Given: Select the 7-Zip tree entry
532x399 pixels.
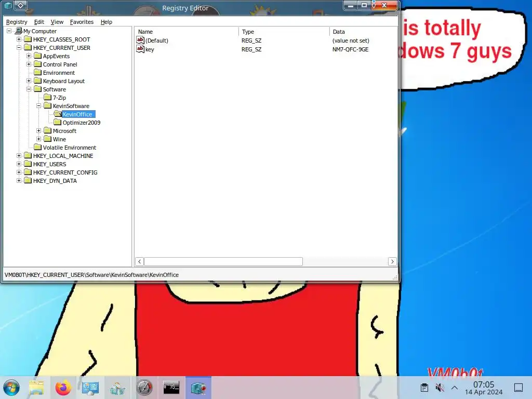Looking at the screenshot, I should (59, 97).
